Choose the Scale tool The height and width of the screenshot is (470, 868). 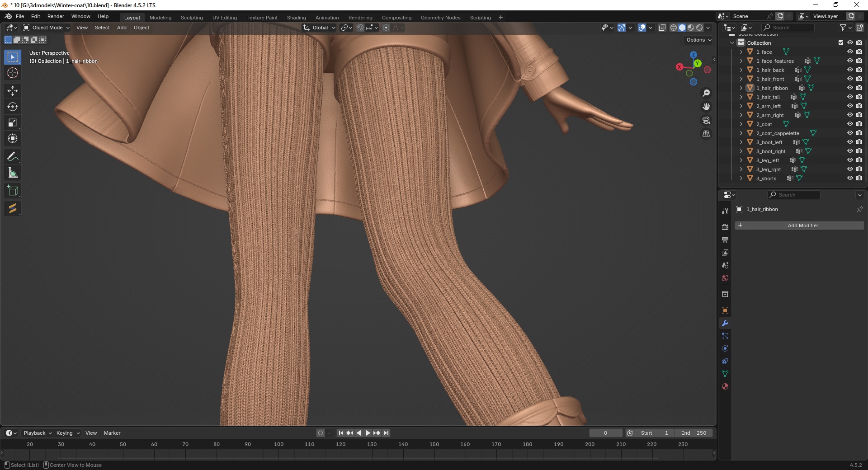13,123
